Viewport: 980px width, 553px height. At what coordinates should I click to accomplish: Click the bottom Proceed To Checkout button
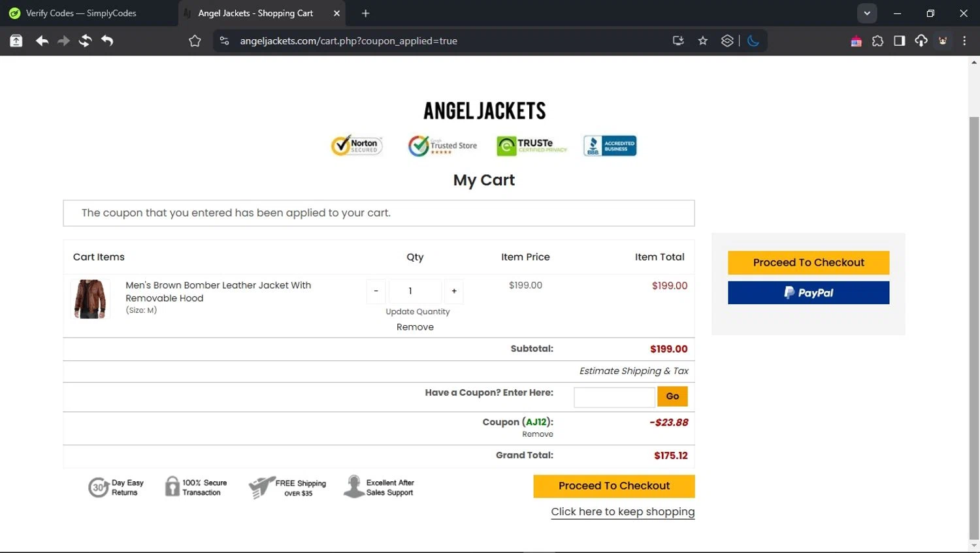pyautogui.click(x=614, y=486)
